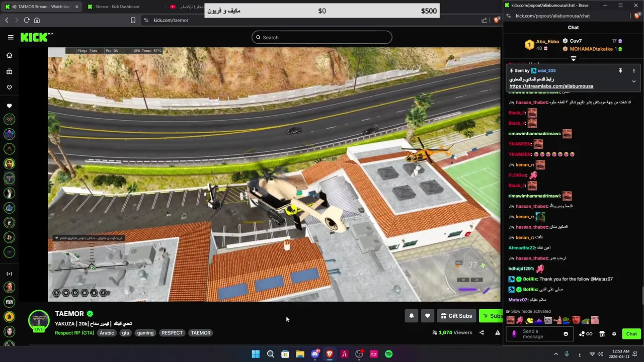Expand the chat leaderboard arrow
The height and width of the screenshot is (362, 644).
coord(573,58)
